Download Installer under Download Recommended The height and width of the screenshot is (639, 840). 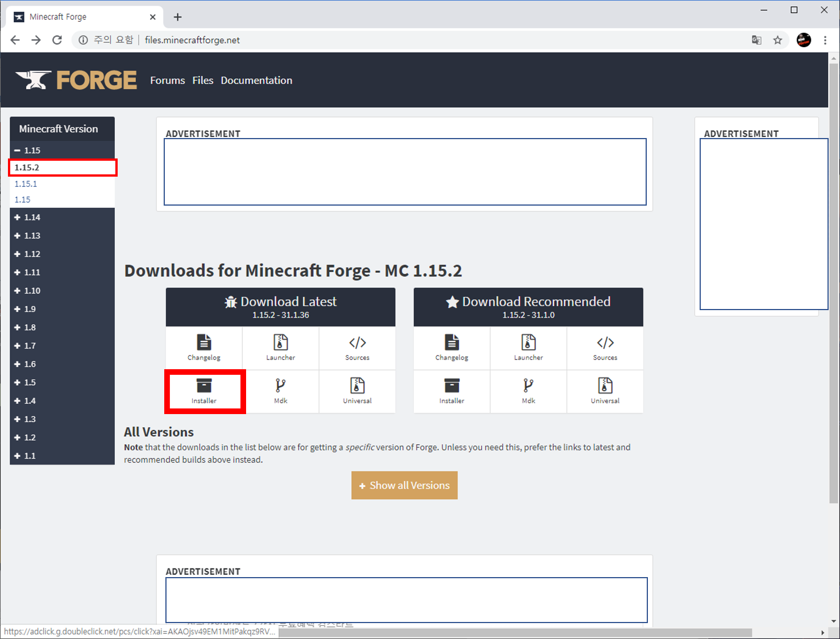pyautogui.click(x=452, y=391)
